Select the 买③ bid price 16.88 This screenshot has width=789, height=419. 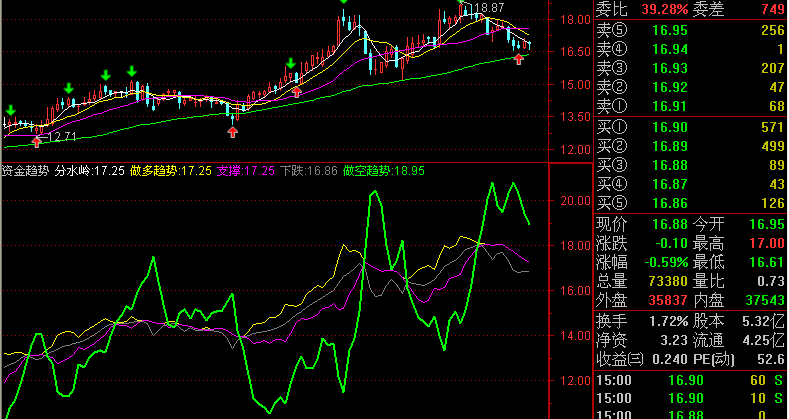coord(670,165)
